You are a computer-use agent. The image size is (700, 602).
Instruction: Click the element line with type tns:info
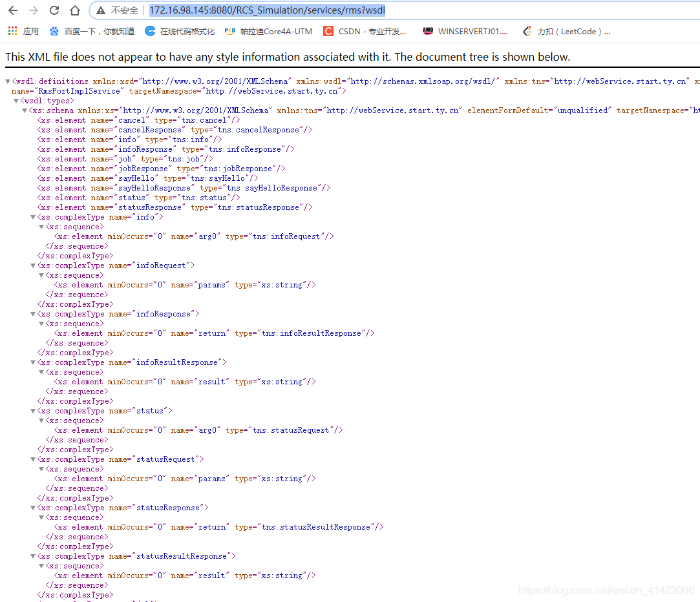129,140
